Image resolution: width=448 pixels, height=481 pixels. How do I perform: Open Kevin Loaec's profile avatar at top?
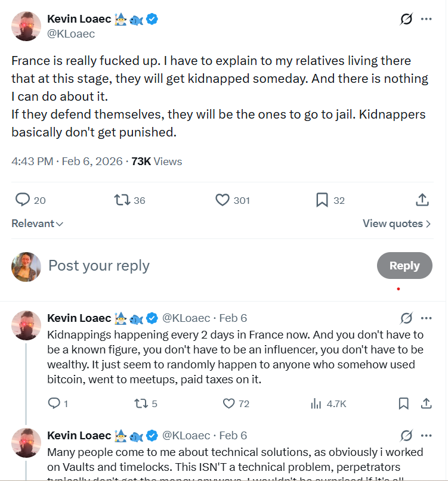point(26,26)
